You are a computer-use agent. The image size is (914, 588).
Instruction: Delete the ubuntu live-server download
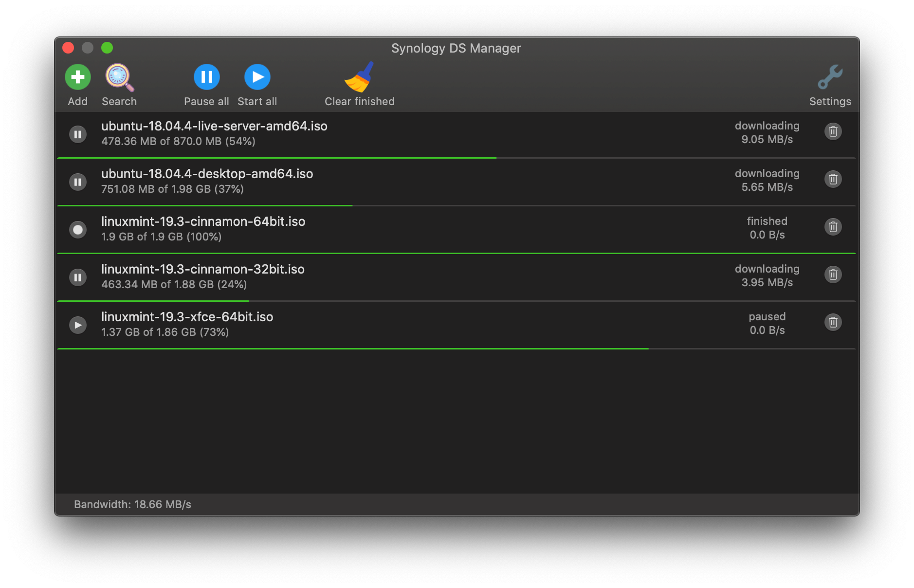(833, 131)
